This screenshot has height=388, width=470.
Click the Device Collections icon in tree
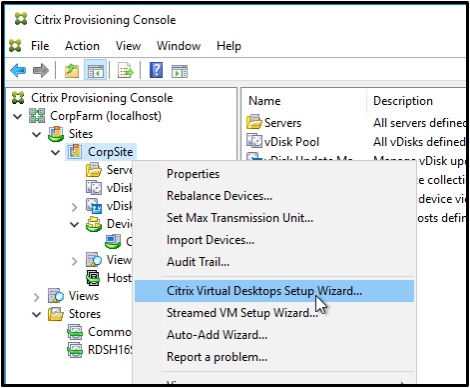click(94, 224)
